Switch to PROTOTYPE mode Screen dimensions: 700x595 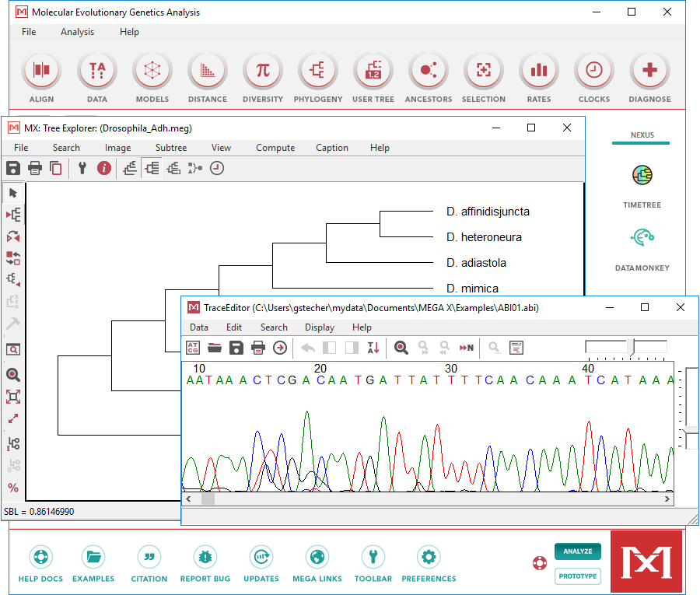578,576
